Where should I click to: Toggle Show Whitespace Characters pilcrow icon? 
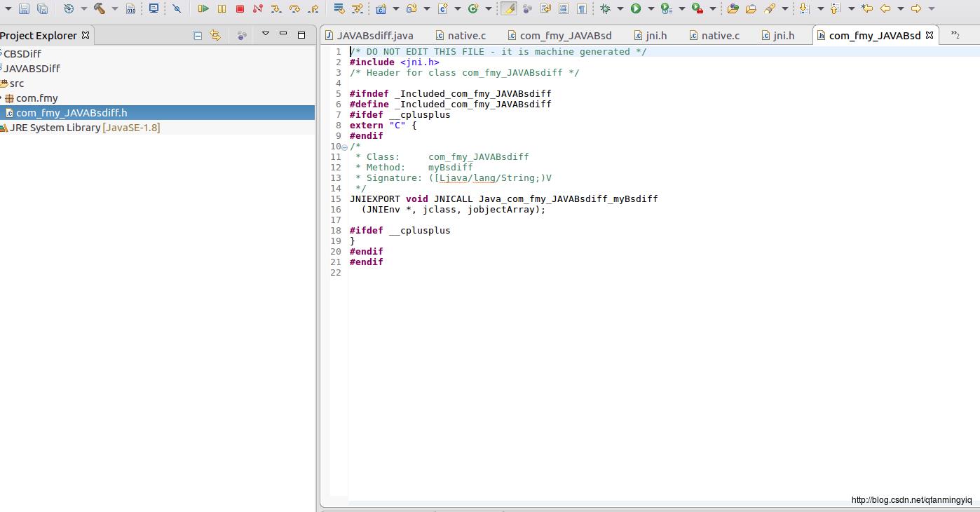point(582,8)
